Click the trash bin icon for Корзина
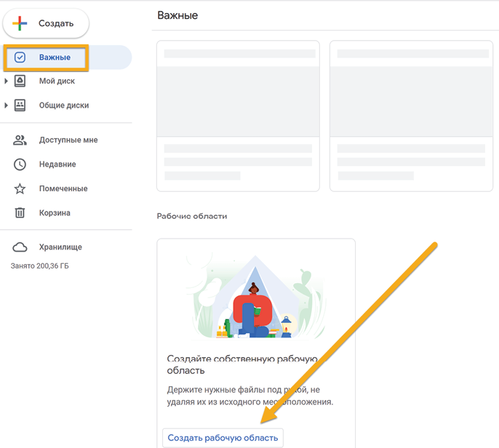This screenshot has height=448, width=499. point(20,213)
